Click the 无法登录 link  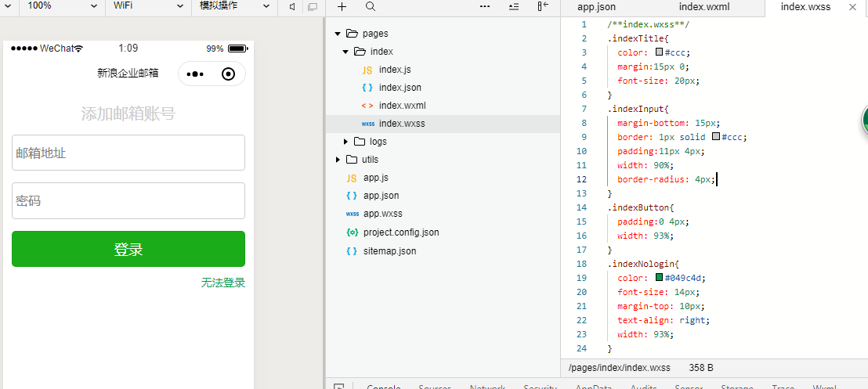(x=223, y=283)
